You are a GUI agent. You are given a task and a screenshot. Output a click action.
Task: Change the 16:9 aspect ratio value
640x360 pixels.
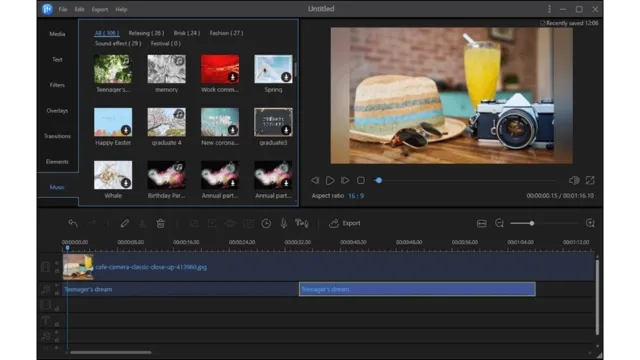pos(356,196)
